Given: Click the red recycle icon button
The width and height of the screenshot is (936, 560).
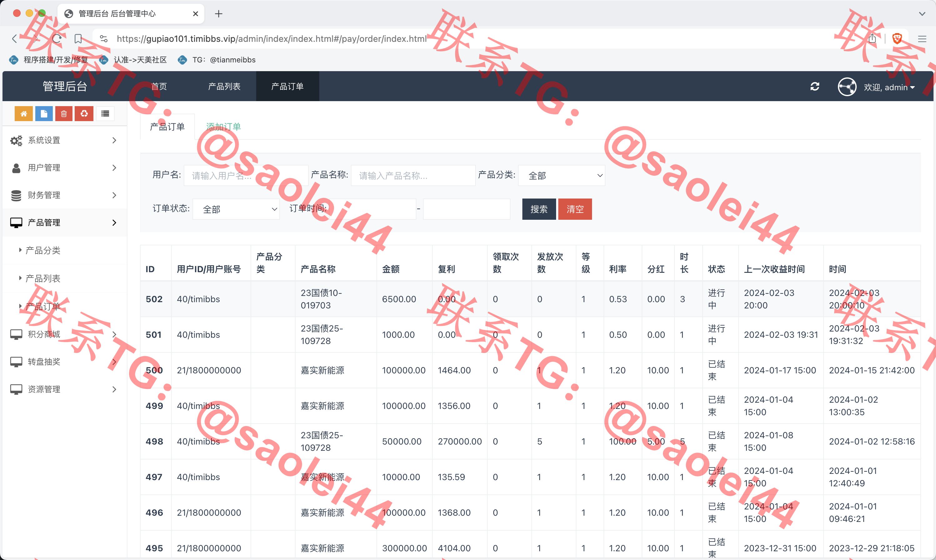Looking at the screenshot, I should pos(84,114).
